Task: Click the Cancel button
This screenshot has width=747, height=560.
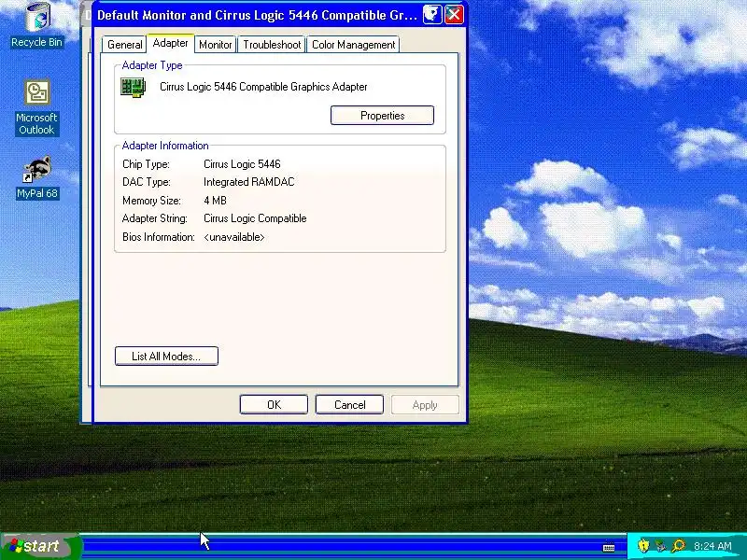Action: pyautogui.click(x=349, y=405)
